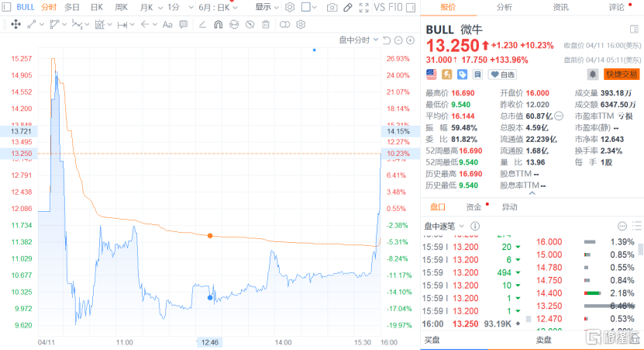Add BULL to 自选 watchlist
The width and height of the screenshot is (644, 350).
[x=502, y=75]
